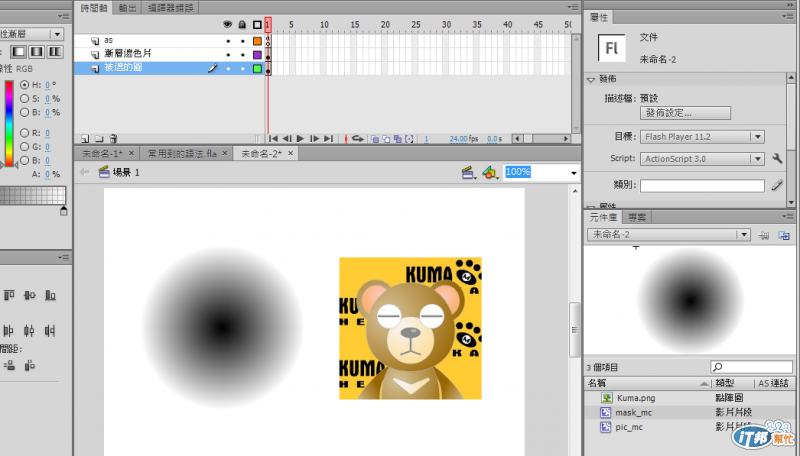Open the properties panel options menu
800x456 pixels.
pos(788,16)
